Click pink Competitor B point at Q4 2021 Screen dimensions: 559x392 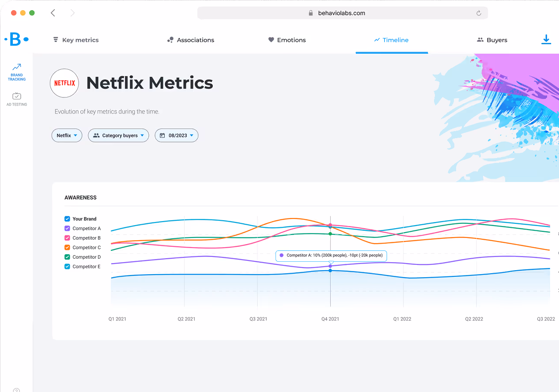[330, 225]
